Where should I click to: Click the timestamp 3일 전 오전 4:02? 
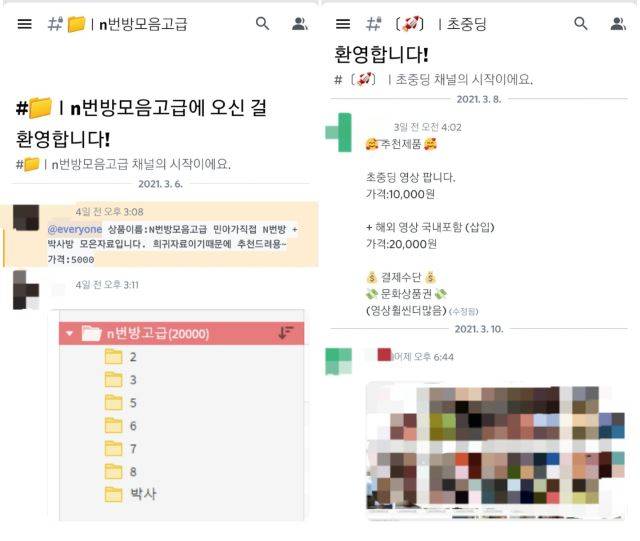click(x=427, y=127)
